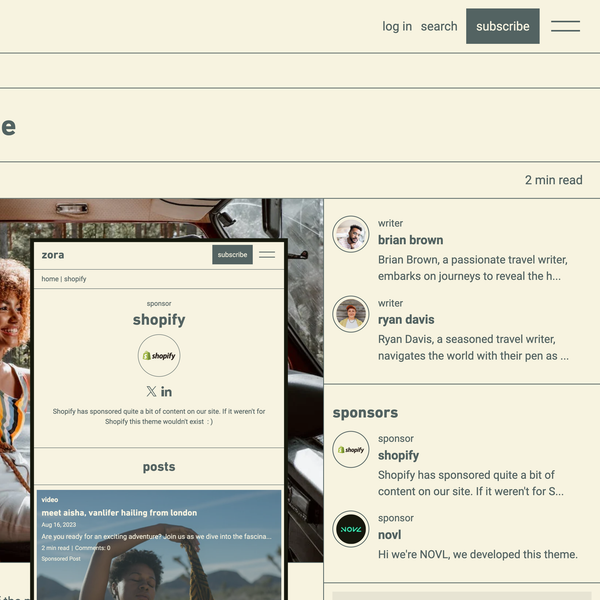Click the LinkedIn icon in mockup image
The height and width of the screenshot is (600, 600).
tap(166, 392)
